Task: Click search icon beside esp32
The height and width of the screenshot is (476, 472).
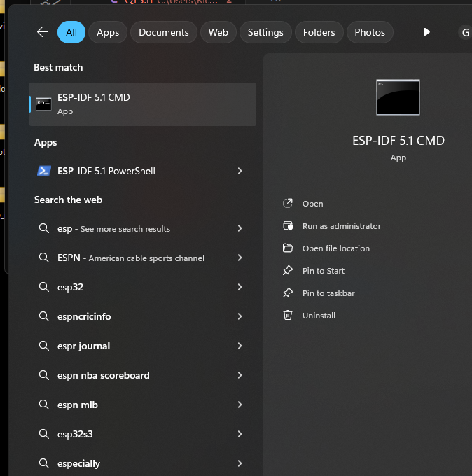Action: point(43,287)
